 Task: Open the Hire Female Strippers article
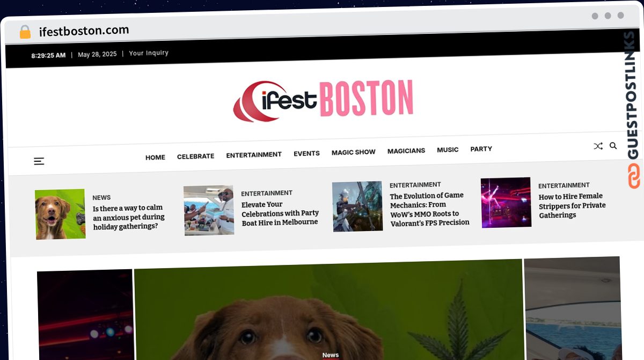(x=572, y=206)
